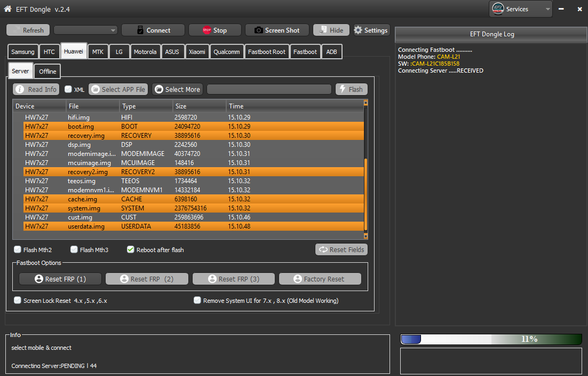Select the system.img row

click(194, 208)
